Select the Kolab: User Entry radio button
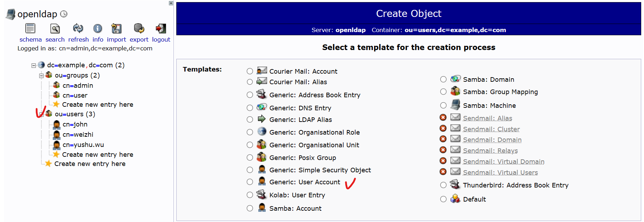644x222 pixels. point(250,195)
